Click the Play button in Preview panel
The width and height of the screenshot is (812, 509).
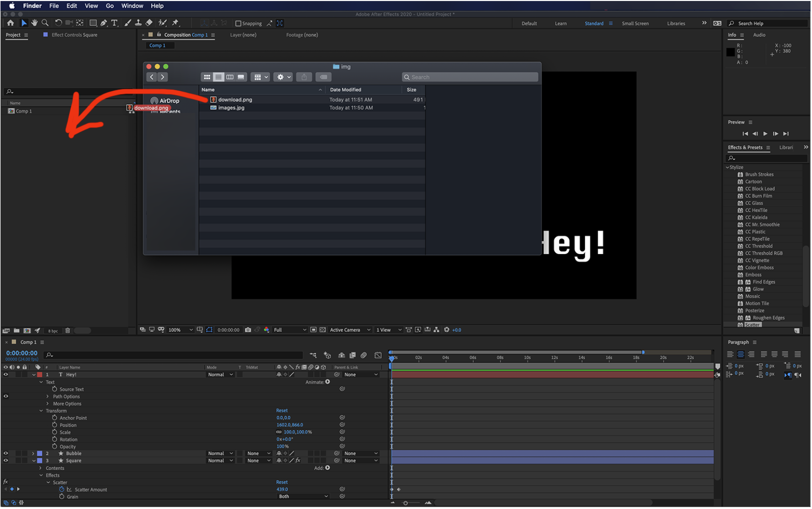click(765, 134)
